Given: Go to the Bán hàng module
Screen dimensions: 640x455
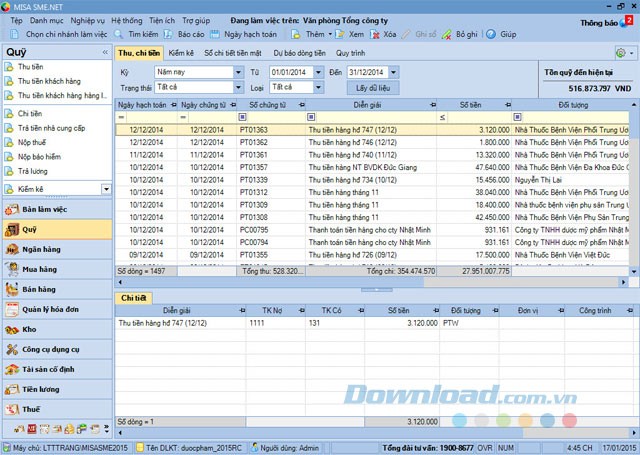Looking at the screenshot, I should point(38,289).
